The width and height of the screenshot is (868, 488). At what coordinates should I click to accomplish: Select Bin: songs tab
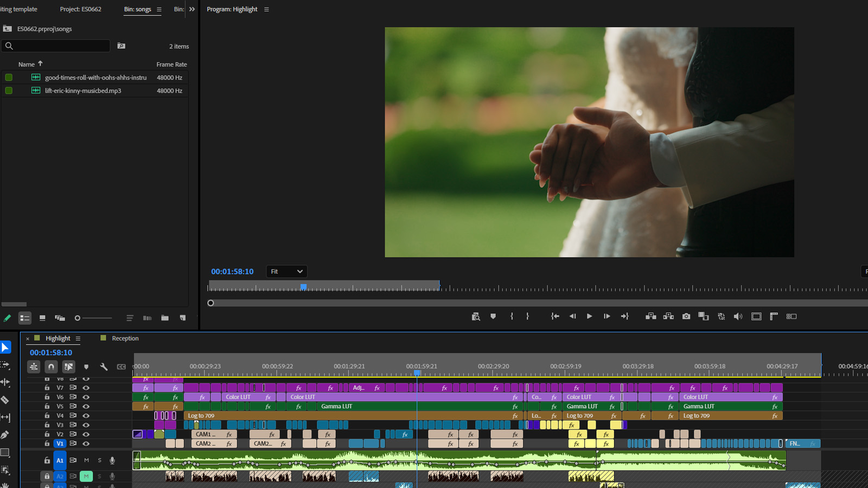tap(137, 9)
